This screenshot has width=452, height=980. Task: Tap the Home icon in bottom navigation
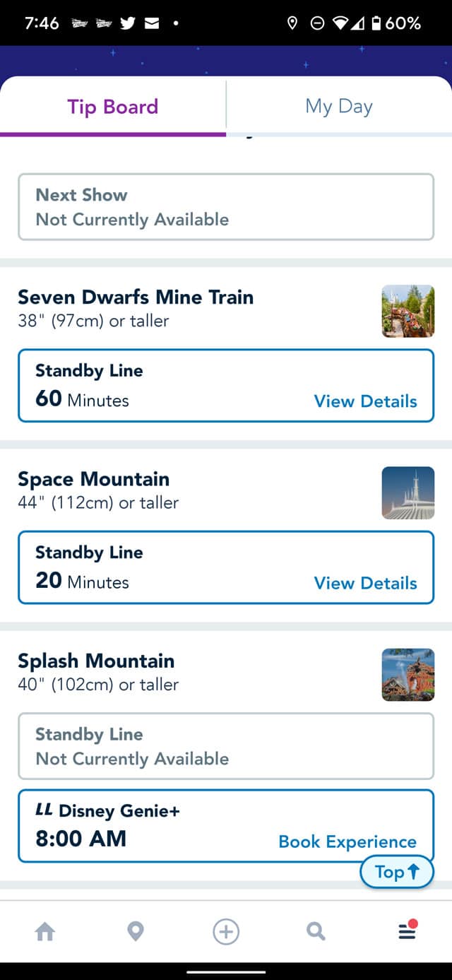pyautogui.click(x=45, y=932)
